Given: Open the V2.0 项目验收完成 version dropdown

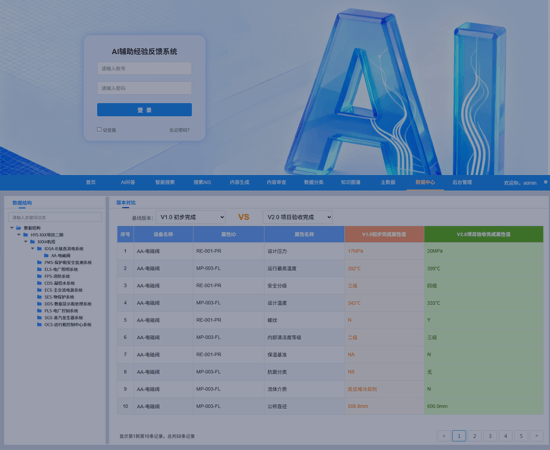Looking at the screenshot, I should pos(297,217).
